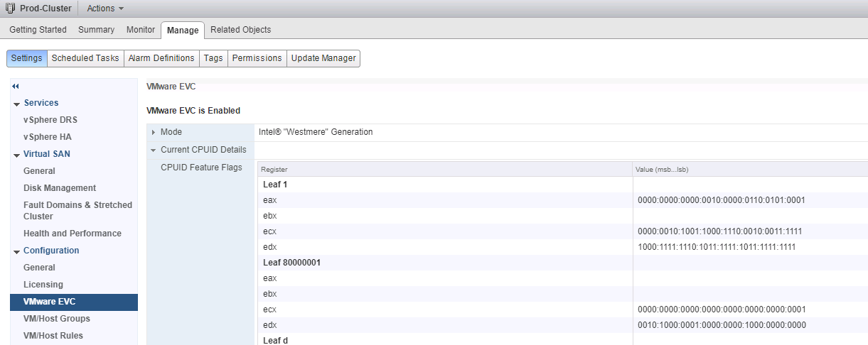This screenshot has width=868, height=345.
Task: Open Alarm Definitions settings
Action: [x=161, y=58]
